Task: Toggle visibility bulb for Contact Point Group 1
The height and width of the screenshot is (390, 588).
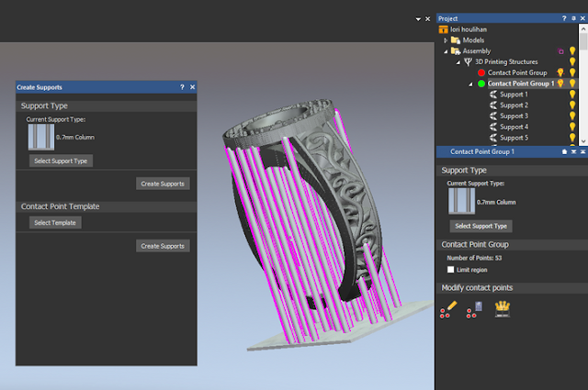Action: click(x=572, y=84)
